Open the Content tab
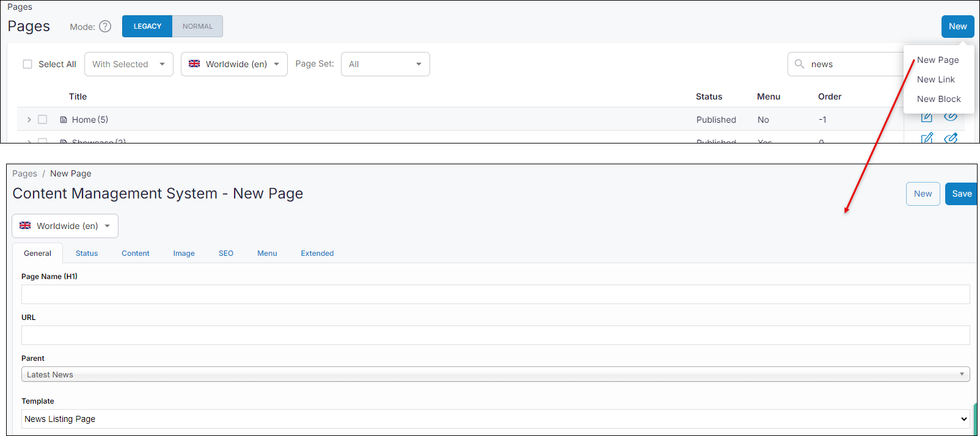Viewport: 980px width, 436px height. tap(135, 253)
